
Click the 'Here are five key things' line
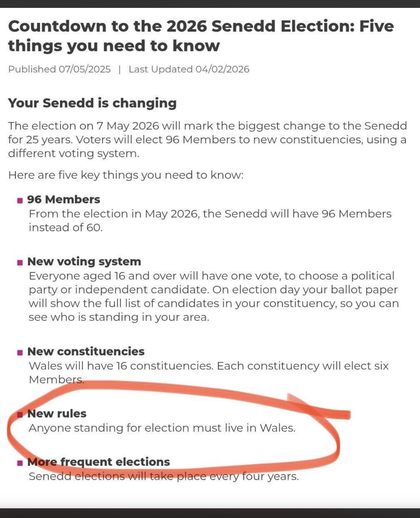coord(126,175)
